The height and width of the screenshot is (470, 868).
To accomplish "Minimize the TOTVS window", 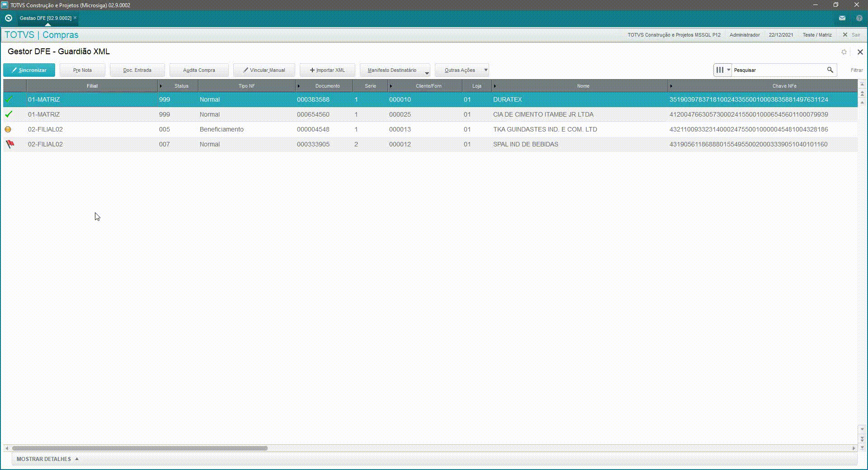I will click(816, 5).
